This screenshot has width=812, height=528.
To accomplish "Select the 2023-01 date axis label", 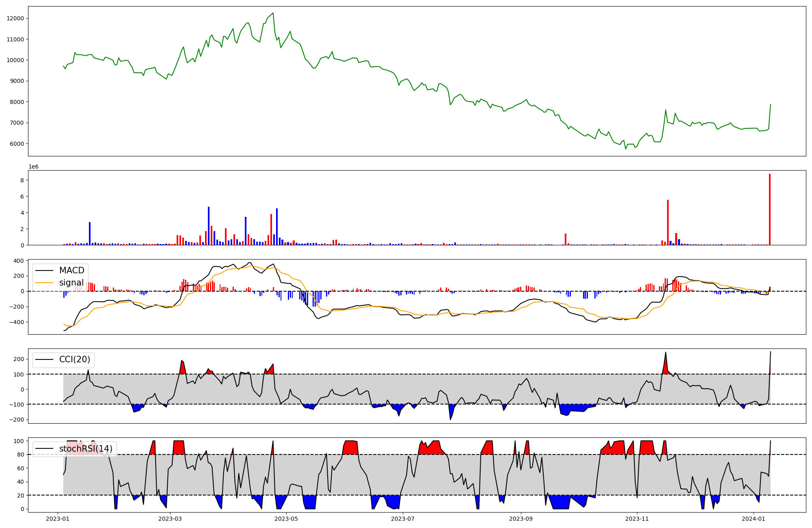I will pos(58,519).
